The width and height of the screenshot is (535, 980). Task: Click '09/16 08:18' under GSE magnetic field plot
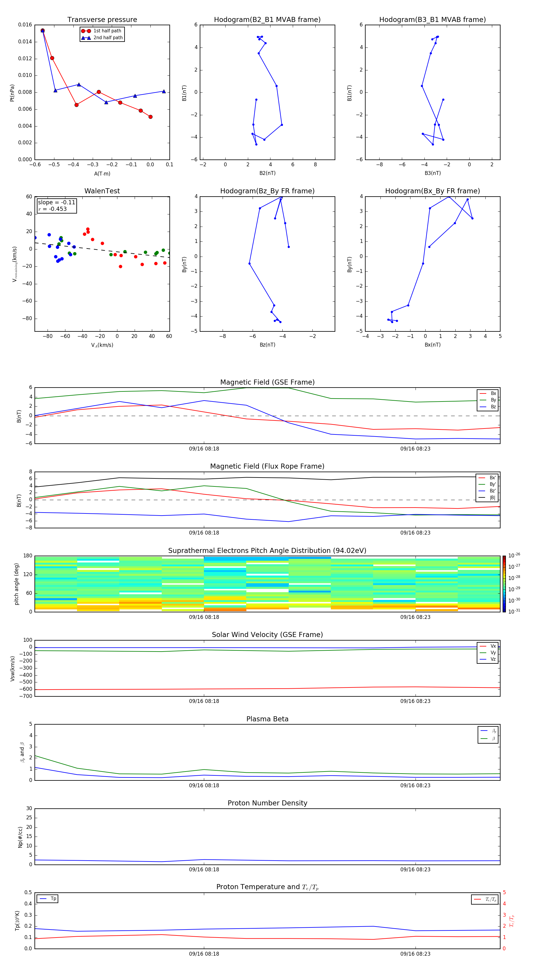click(204, 449)
